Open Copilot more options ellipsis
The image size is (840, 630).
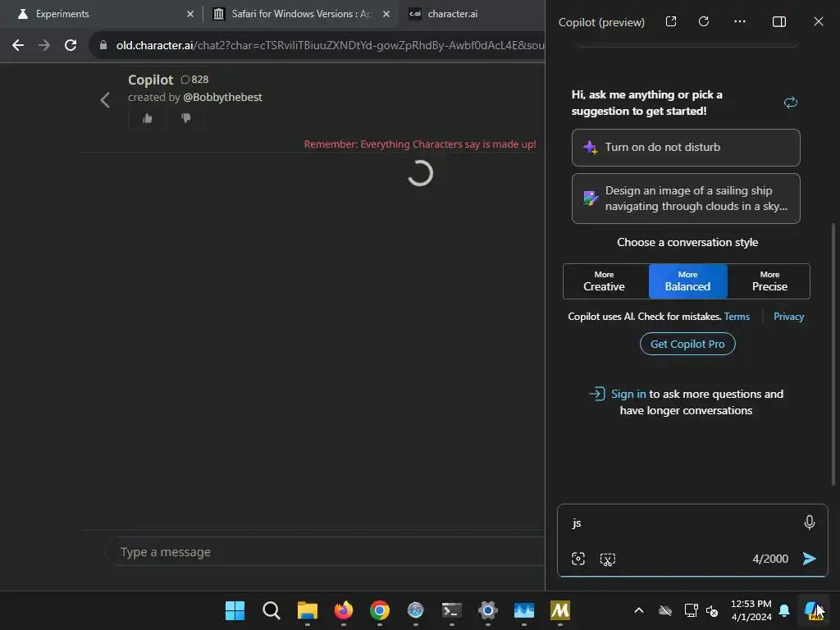pyautogui.click(x=740, y=21)
